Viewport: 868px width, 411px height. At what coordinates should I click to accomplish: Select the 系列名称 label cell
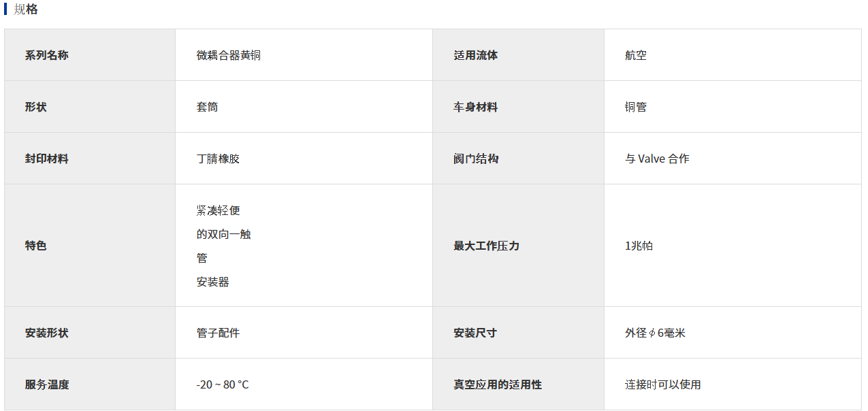pyautogui.click(x=47, y=55)
